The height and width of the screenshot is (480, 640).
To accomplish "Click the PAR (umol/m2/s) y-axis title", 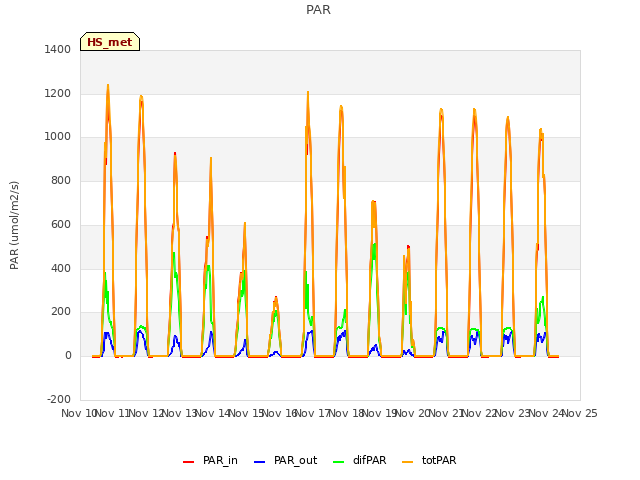I will [x=14, y=225].
